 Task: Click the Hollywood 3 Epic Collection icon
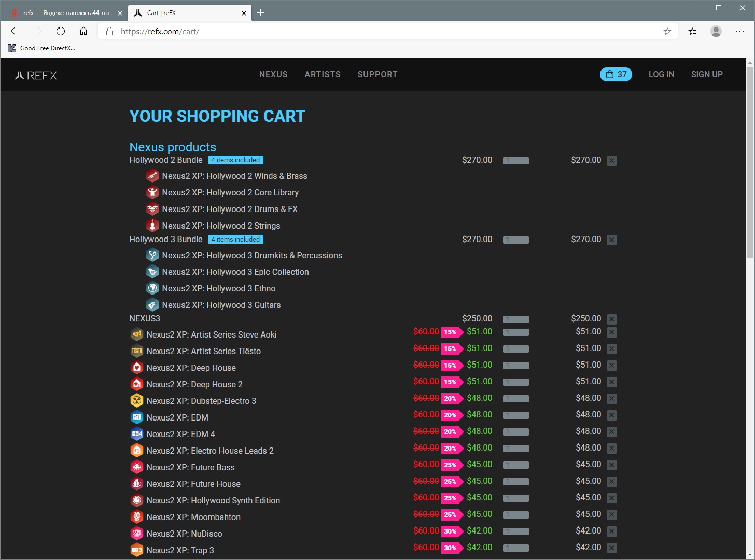click(152, 272)
